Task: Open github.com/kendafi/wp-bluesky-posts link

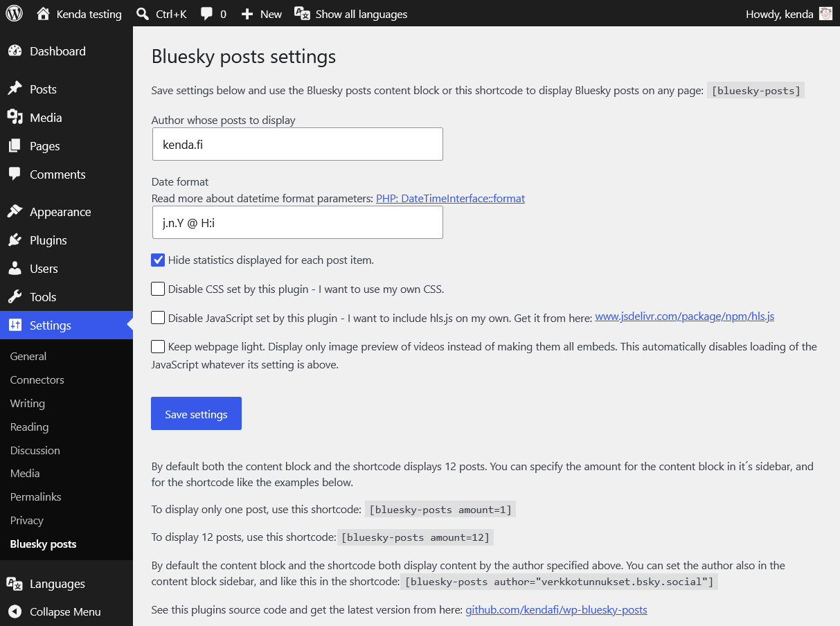Action: click(x=556, y=609)
